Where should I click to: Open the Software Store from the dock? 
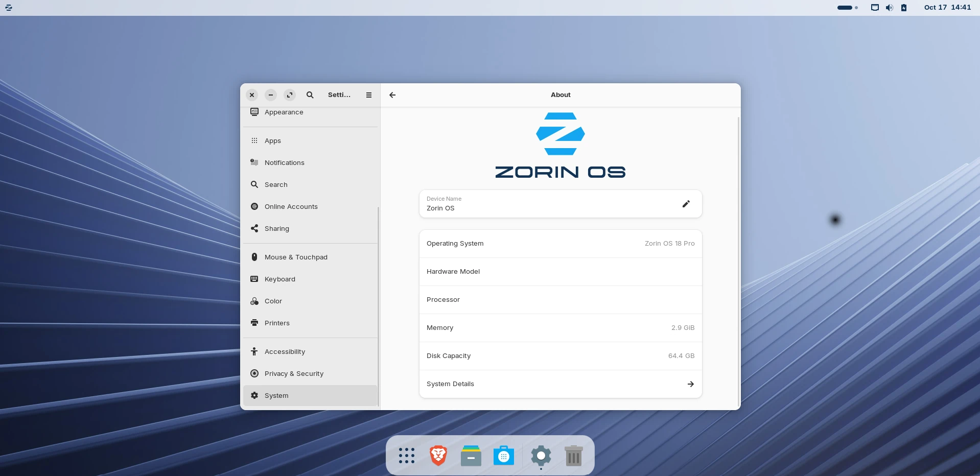(x=504, y=456)
